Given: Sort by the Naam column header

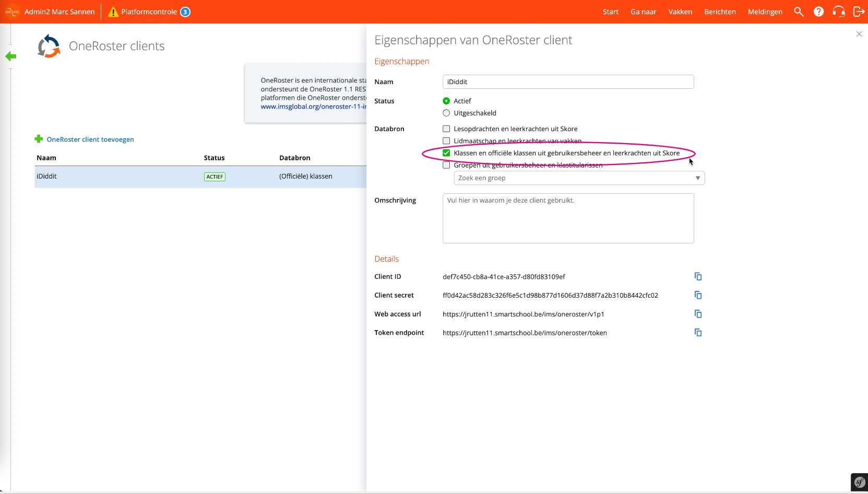Looking at the screenshot, I should pyautogui.click(x=46, y=158).
